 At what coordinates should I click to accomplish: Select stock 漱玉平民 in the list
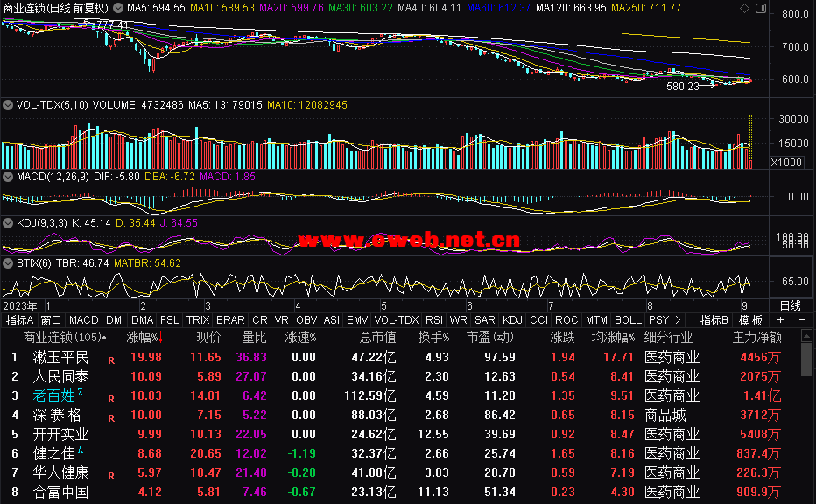(61, 357)
